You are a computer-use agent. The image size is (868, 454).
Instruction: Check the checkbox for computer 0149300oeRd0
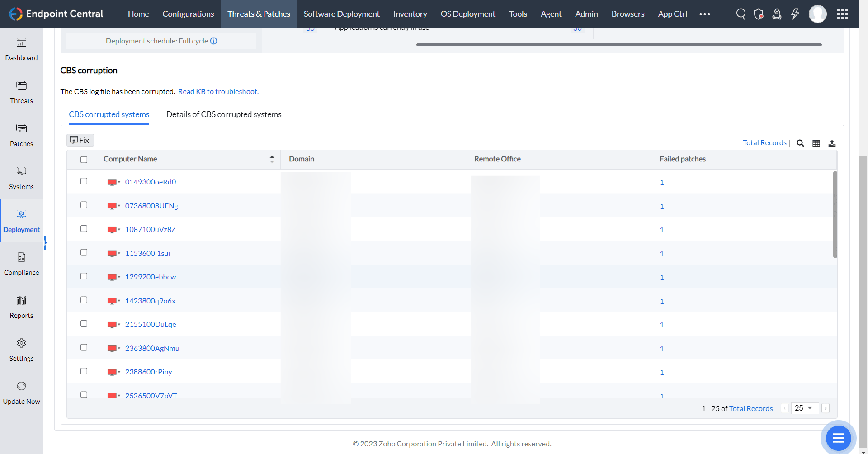pos(84,181)
